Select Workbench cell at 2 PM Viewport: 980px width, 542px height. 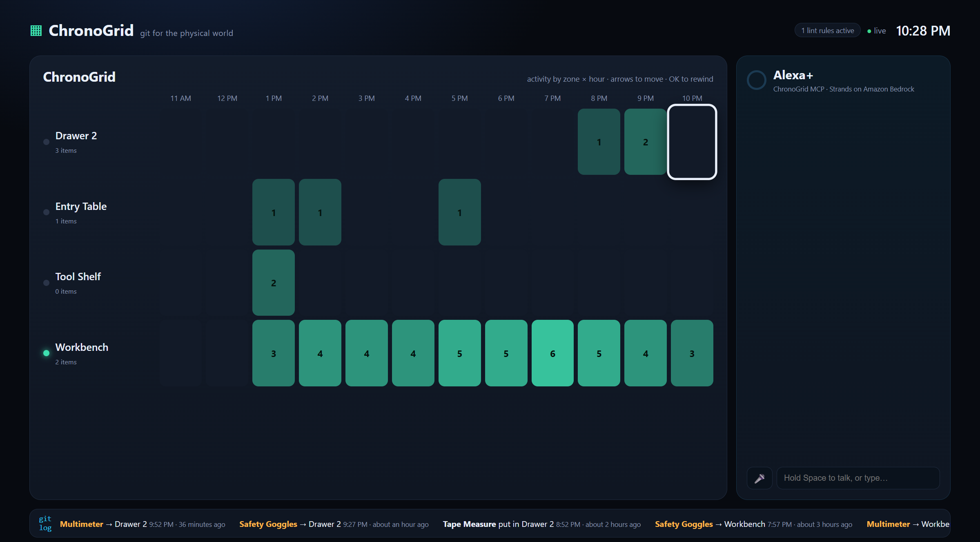click(x=320, y=353)
